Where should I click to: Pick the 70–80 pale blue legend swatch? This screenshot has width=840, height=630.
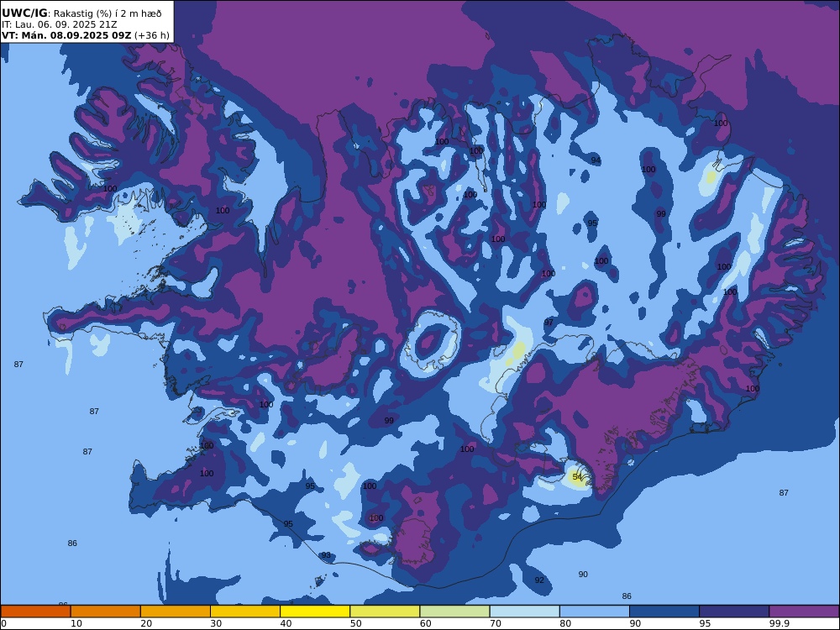(x=524, y=612)
